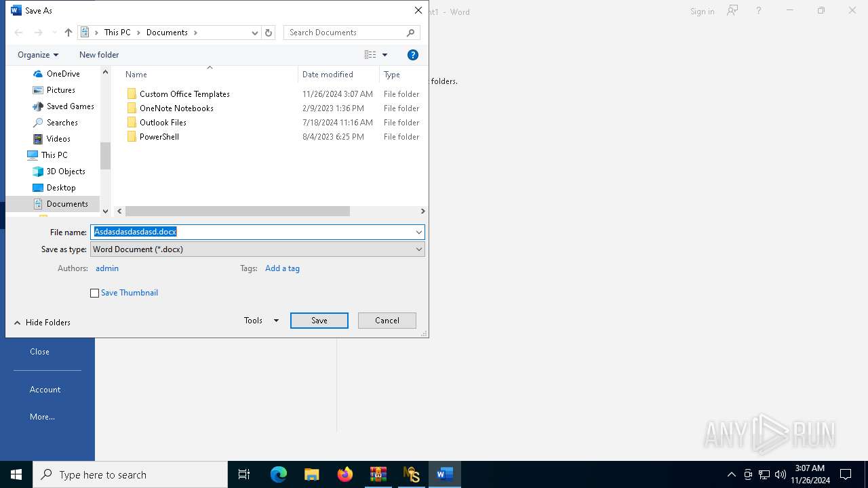Expand the view options dropdown arrow
The width and height of the screenshot is (868, 488).
(384, 55)
